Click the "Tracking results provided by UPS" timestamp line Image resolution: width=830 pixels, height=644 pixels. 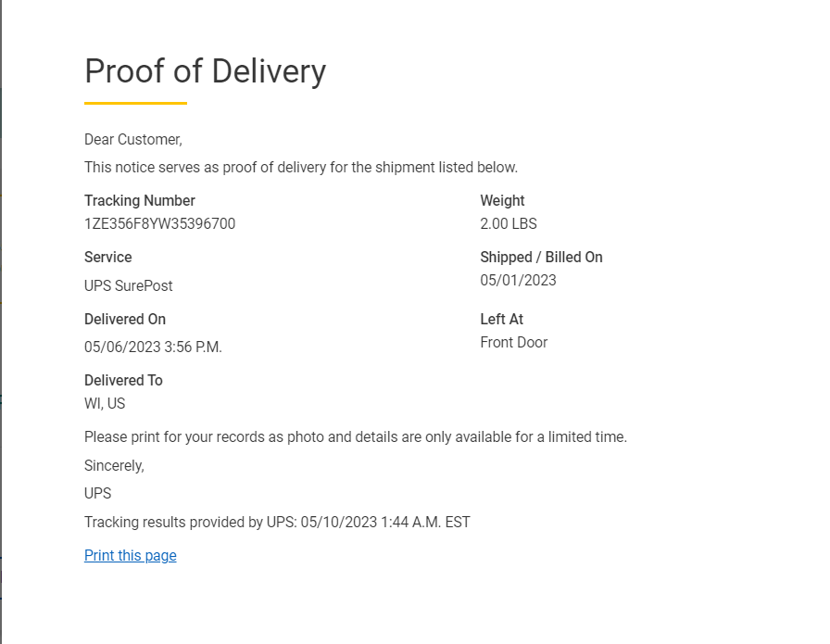277,522
